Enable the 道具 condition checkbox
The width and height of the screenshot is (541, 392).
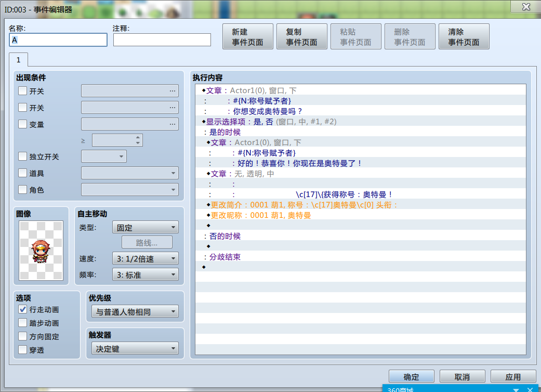click(22, 173)
